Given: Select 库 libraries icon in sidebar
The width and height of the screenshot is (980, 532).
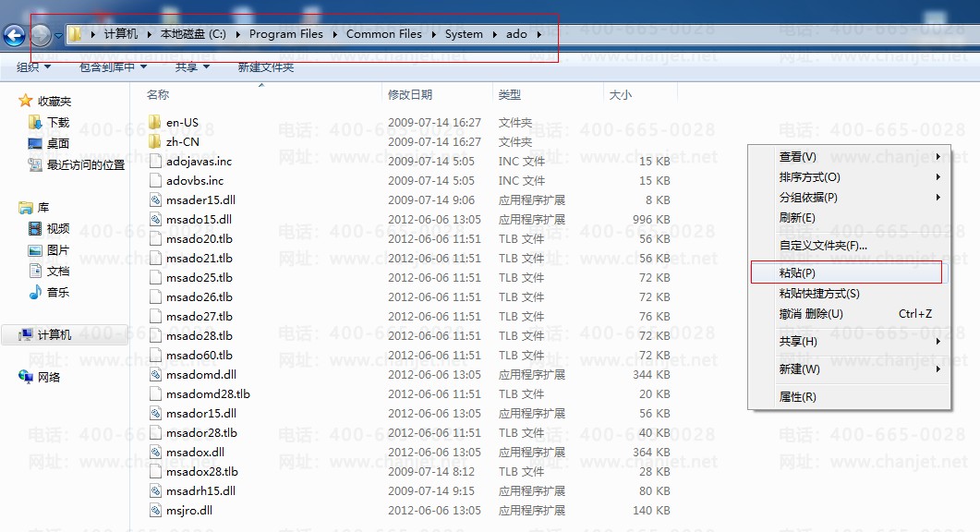Looking at the screenshot, I should point(26,207).
